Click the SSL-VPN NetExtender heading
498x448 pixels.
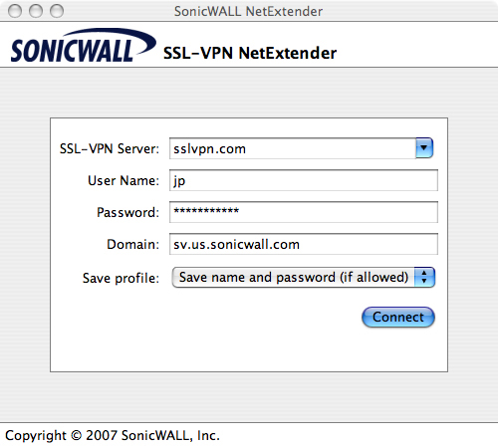tap(250, 53)
